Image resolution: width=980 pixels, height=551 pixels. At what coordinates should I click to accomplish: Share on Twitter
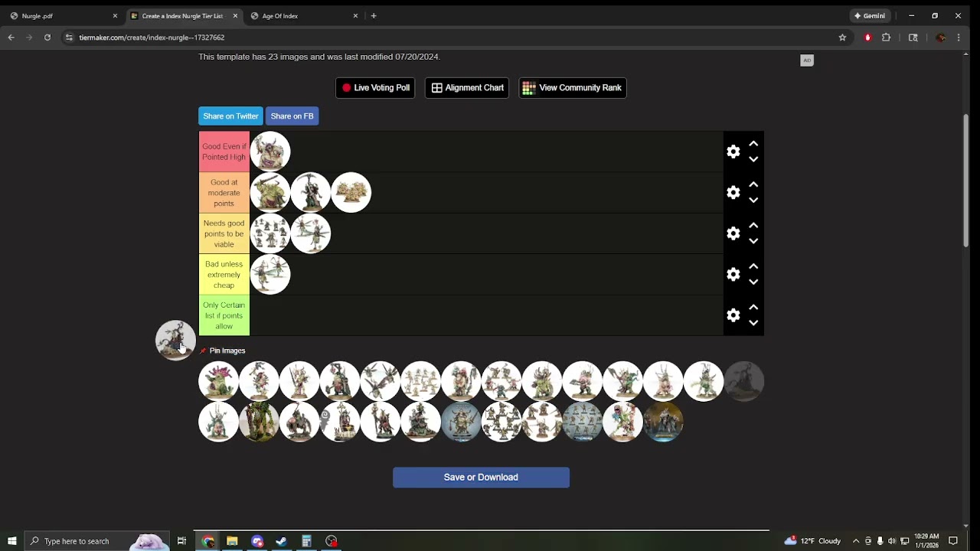(x=230, y=116)
